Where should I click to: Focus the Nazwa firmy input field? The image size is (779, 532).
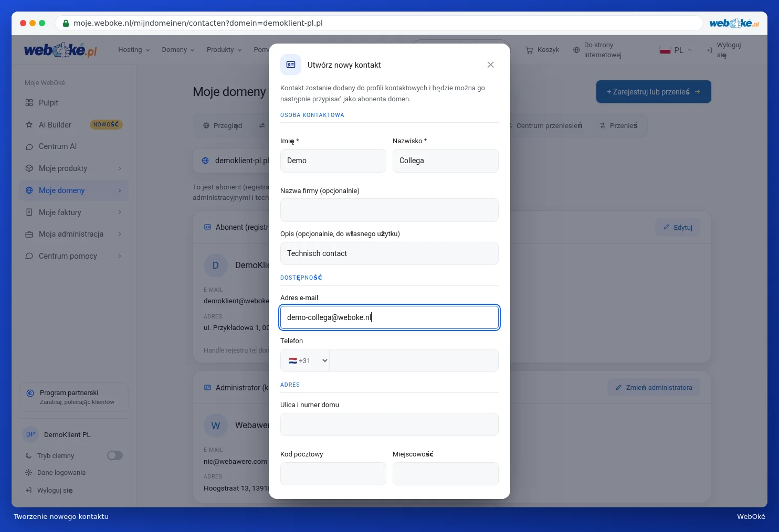389,210
